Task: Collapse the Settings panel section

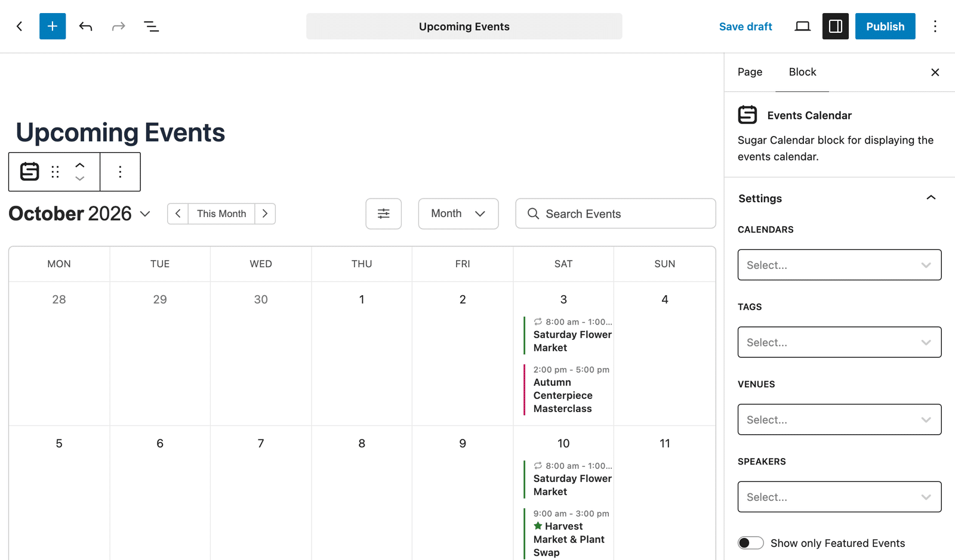Action: point(931,198)
